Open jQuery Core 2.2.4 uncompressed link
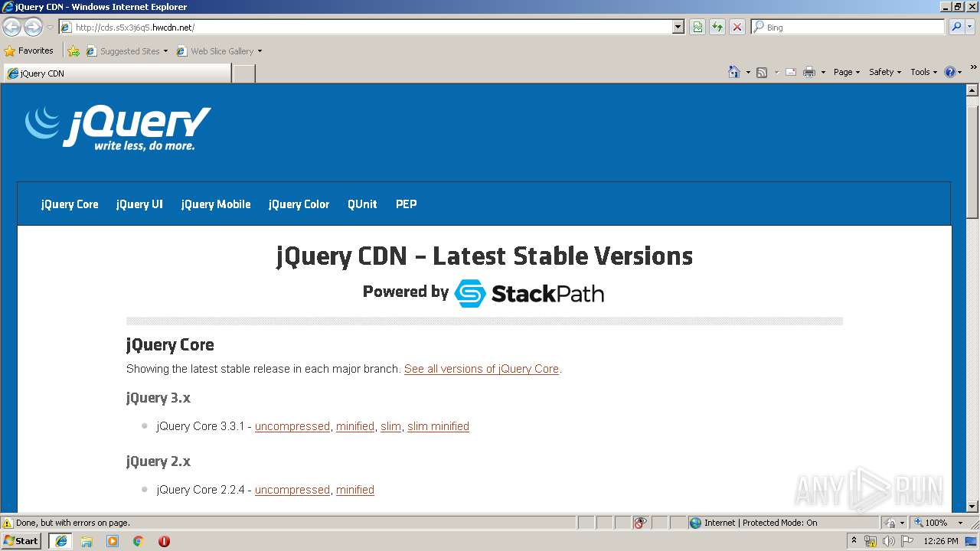 pos(292,490)
